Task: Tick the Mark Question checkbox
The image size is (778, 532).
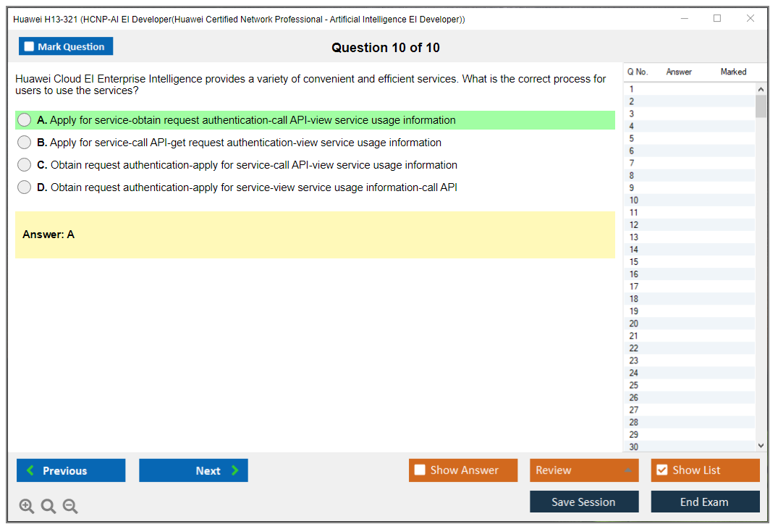Action: point(30,47)
